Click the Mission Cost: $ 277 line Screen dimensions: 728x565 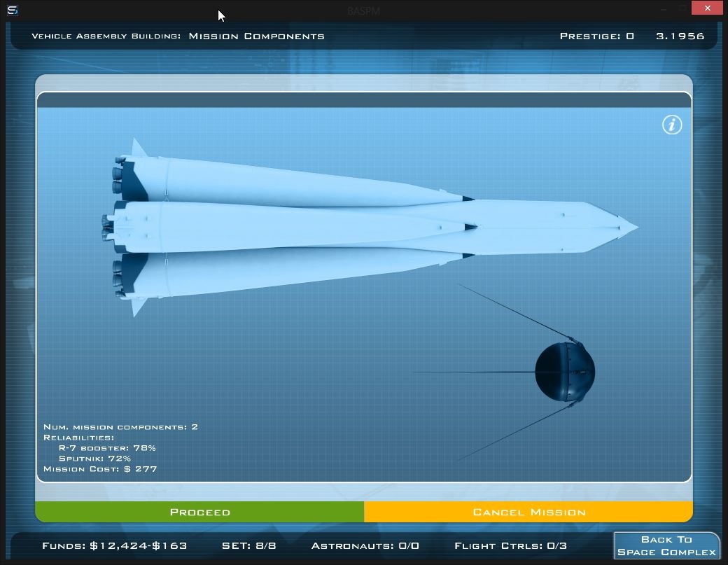pos(100,469)
